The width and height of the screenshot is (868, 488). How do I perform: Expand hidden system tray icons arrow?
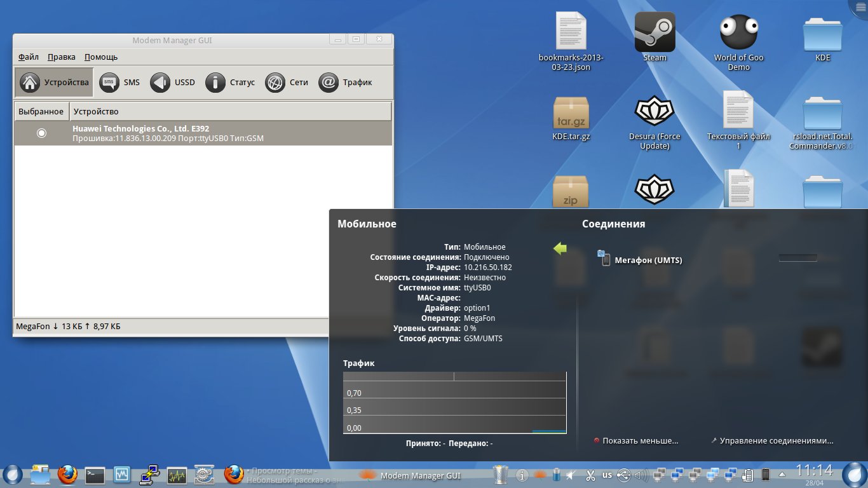pyautogui.click(x=781, y=474)
